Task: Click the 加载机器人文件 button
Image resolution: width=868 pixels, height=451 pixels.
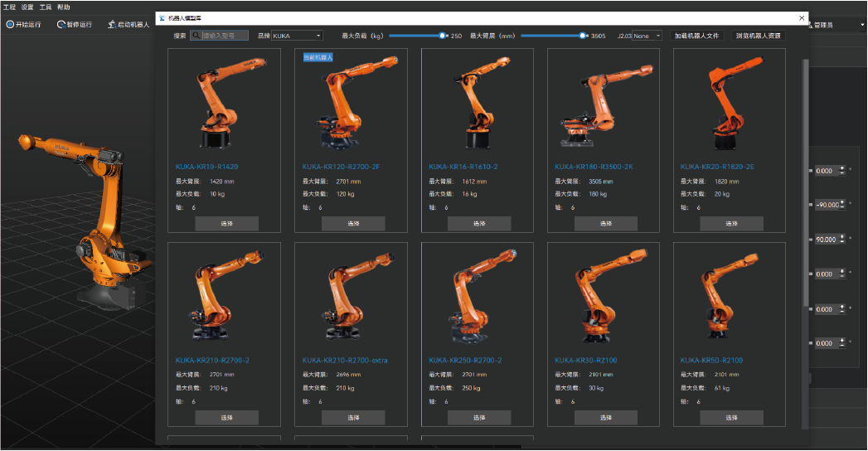Action: pos(697,36)
